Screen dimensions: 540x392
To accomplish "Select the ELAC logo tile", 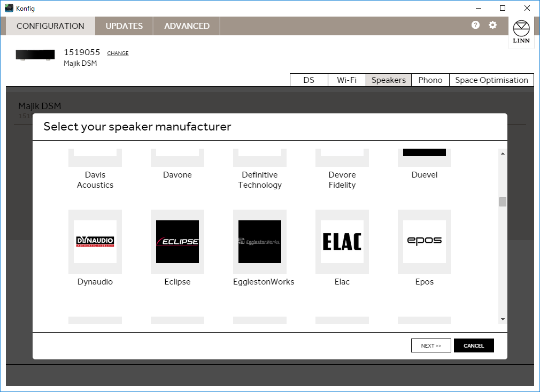I will (342, 242).
